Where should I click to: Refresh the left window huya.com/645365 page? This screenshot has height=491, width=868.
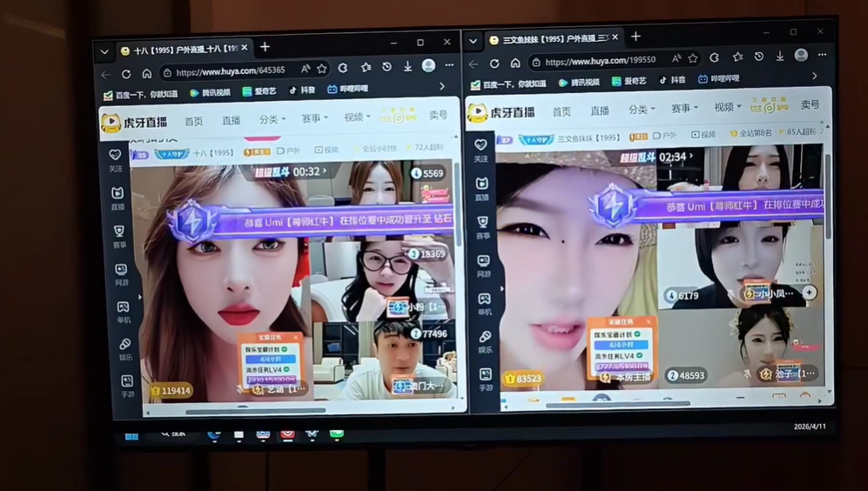126,74
